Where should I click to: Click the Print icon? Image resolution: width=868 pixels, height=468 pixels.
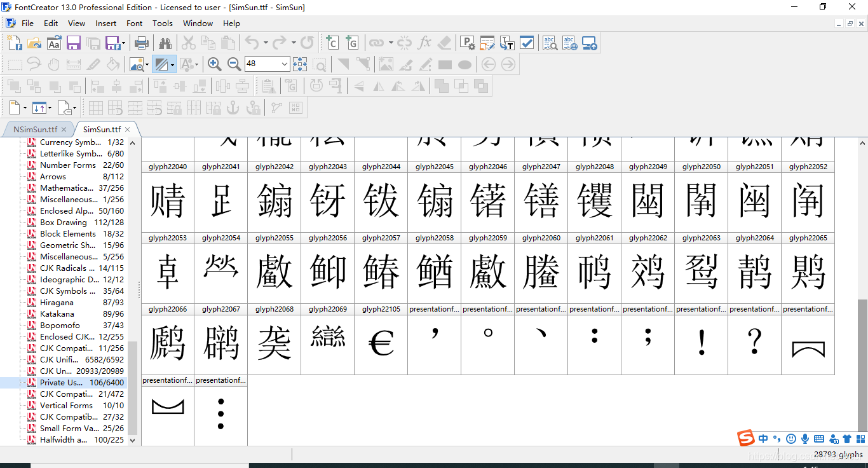[142, 43]
